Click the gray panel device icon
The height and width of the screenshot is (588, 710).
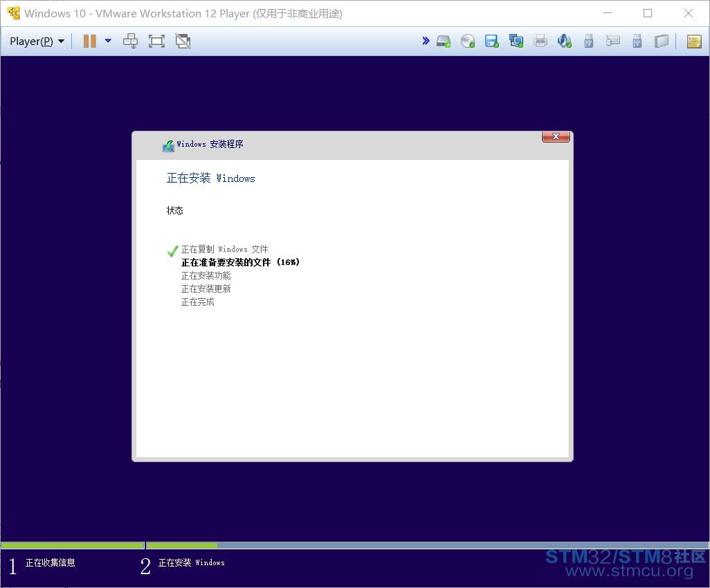(662, 42)
